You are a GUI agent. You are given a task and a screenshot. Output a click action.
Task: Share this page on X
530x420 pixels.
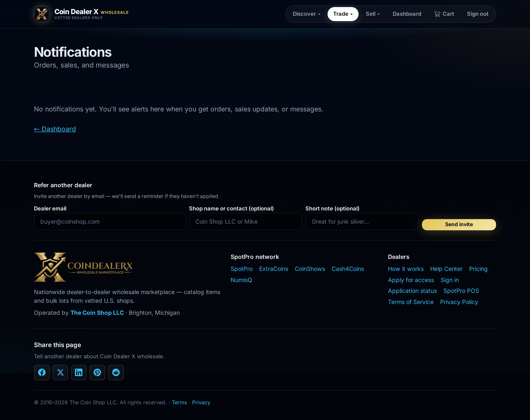(60, 373)
